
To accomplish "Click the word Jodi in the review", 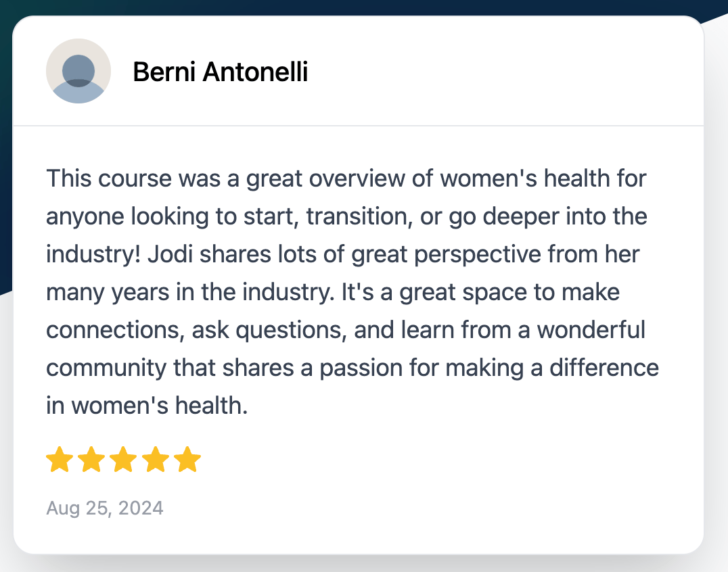I will pos(170,254).
